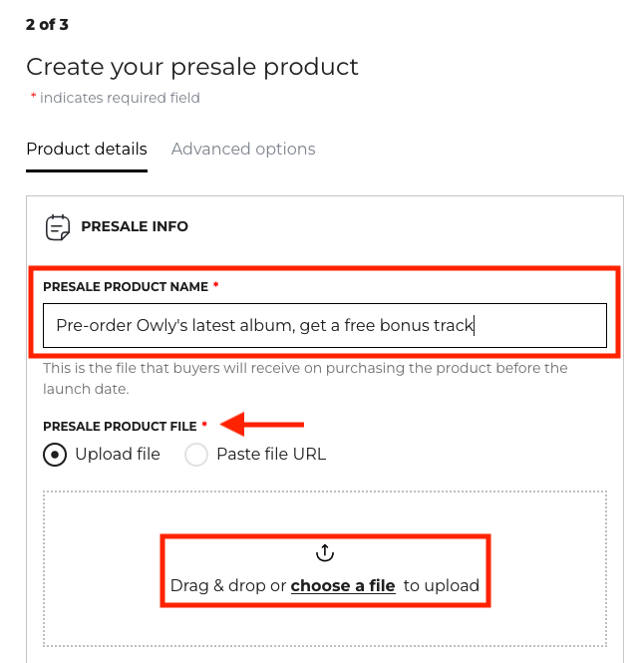
Task: Click the PRESALE INFO section heading
Action: point(135,227)
